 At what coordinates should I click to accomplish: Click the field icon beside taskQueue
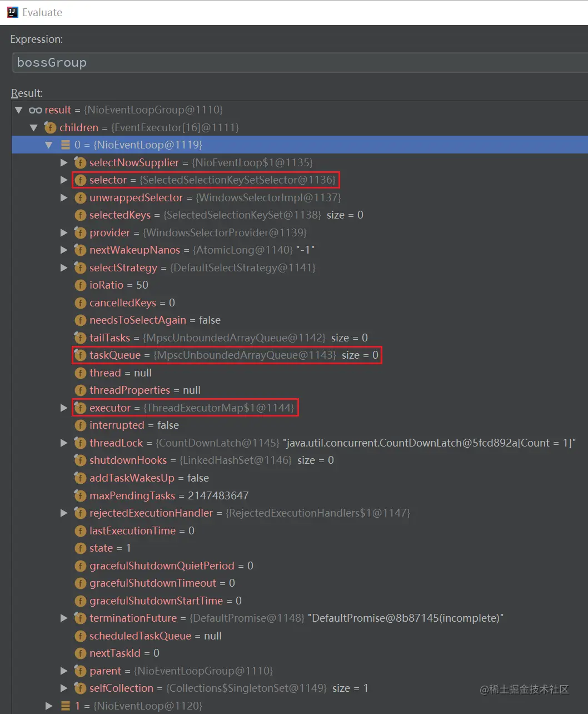[81, 355]
